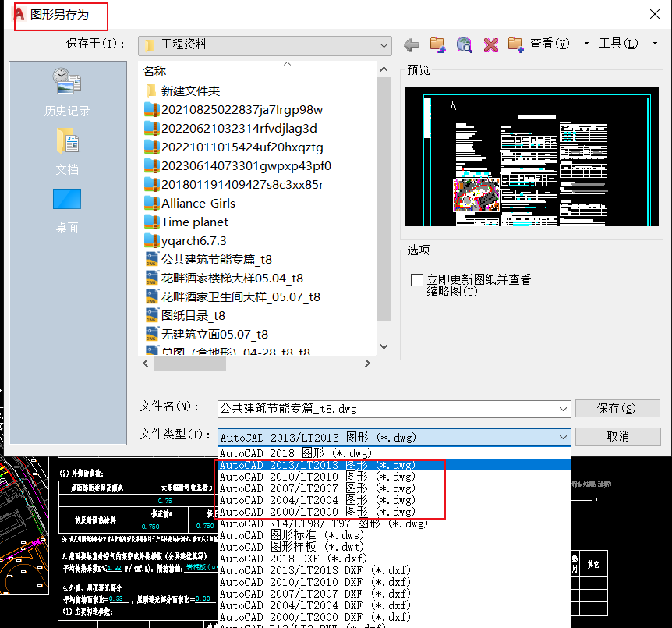Open the 历史记录 shortcut in sidebar
This screenshot has width=672, height=628.
point(66,94)
